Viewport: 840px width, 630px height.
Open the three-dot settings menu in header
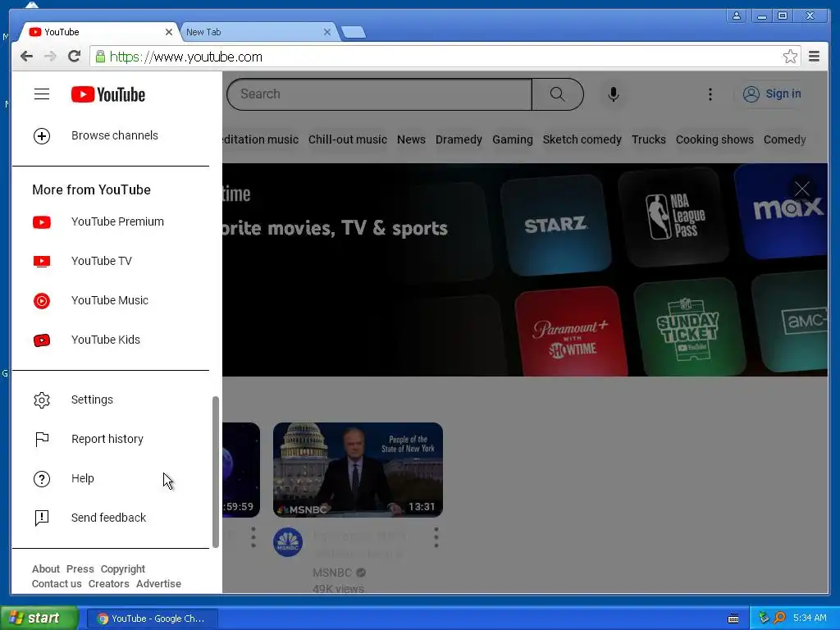tap(710, 94)
